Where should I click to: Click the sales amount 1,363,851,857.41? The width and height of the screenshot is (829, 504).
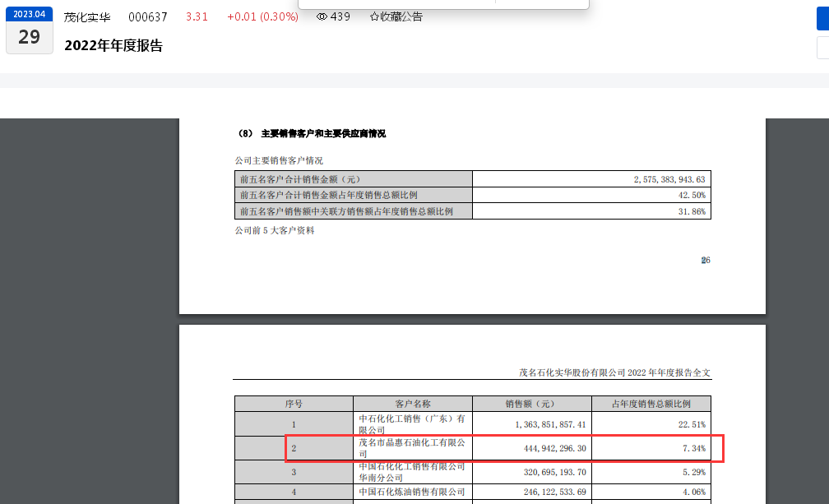(x=551, y=425)
